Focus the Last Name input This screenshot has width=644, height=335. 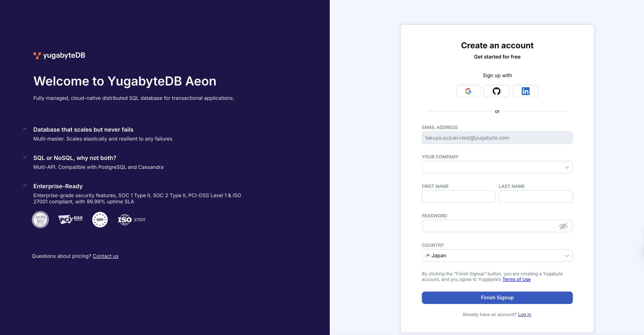point(536,197)
